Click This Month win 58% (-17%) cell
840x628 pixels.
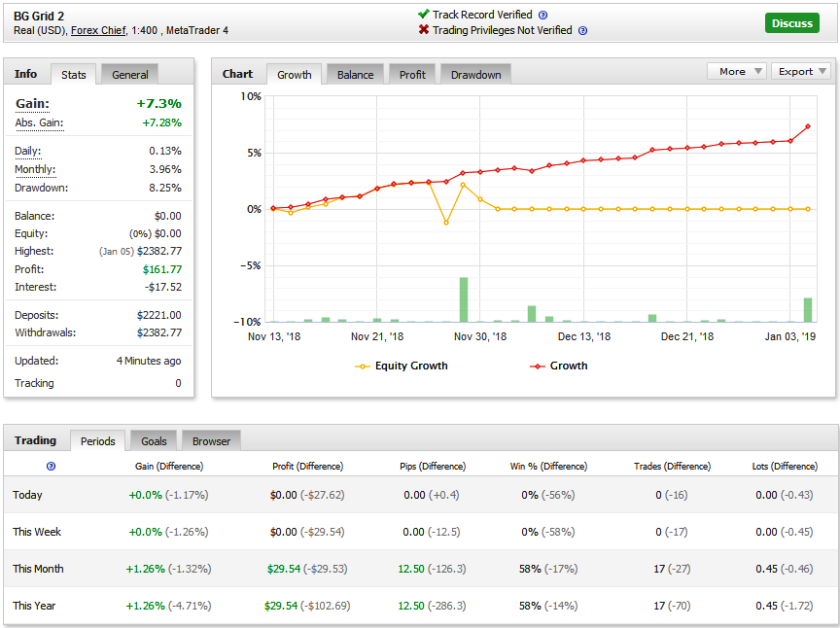[x=548, y=569]
